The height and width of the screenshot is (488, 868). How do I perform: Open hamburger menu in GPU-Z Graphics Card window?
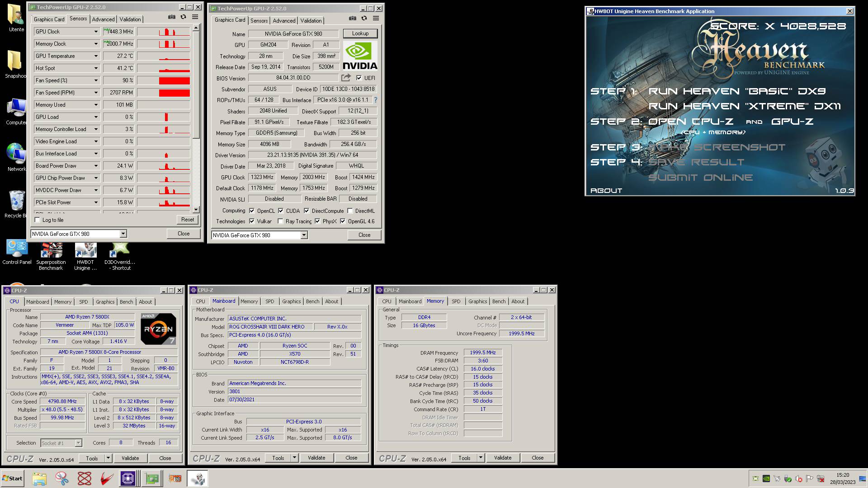click(x=376, y=19)
